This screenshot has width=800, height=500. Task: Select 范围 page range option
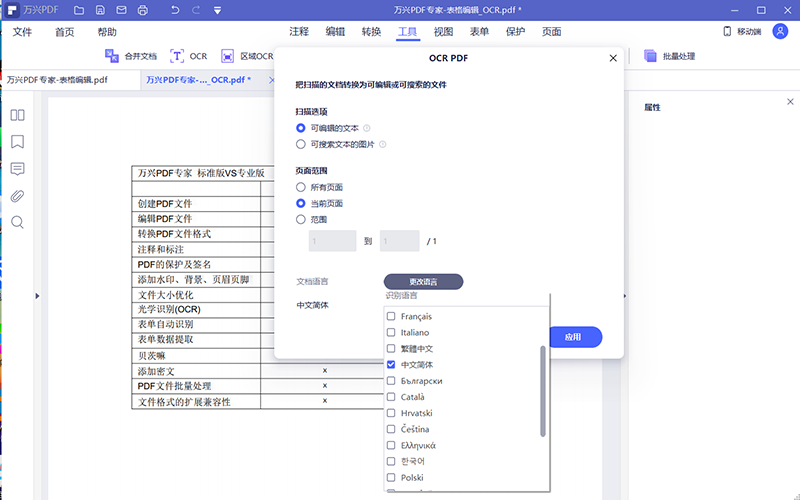(x=301, y=219)
